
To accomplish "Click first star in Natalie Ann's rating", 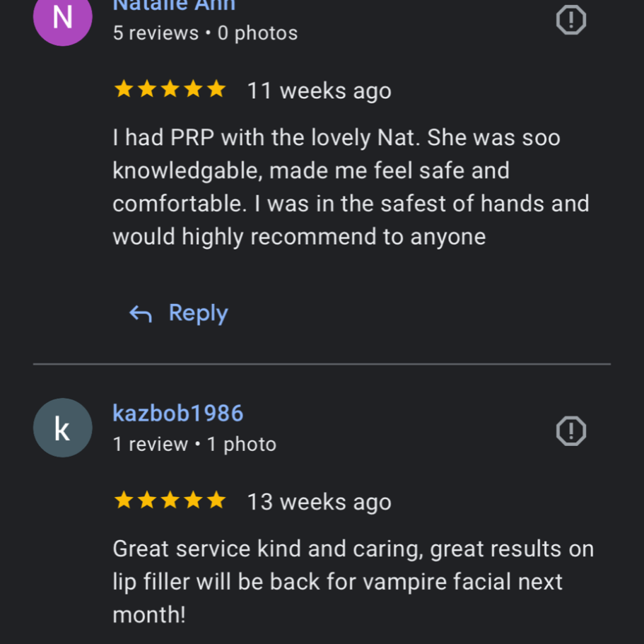I will tap(124, 90).
